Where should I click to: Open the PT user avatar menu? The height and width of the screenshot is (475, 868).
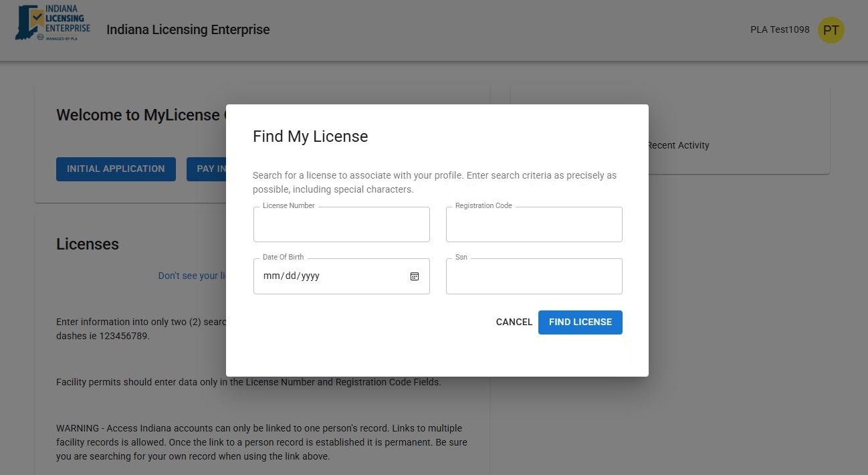(831, 30)
